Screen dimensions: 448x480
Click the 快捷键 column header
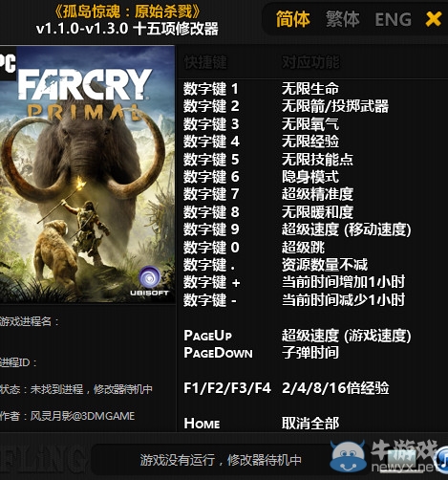(x=205, y=62)
